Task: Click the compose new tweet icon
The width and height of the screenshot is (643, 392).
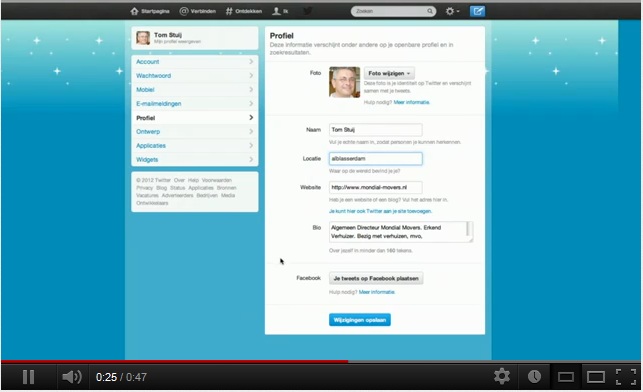Action: (477, 11)
